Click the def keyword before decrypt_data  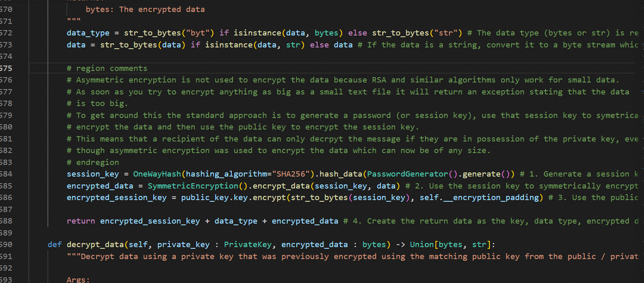pos(55,245)
